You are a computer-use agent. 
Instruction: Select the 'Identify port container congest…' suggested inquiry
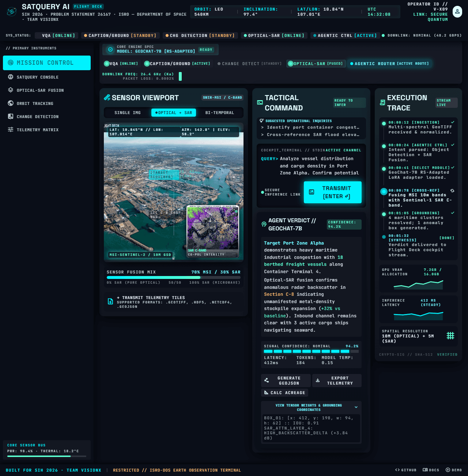click(311, 128)
